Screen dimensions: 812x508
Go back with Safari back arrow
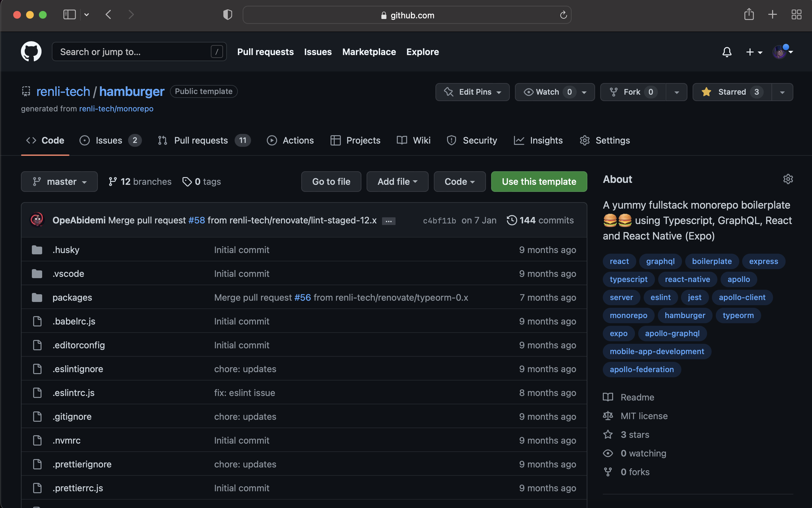(108, 15)
